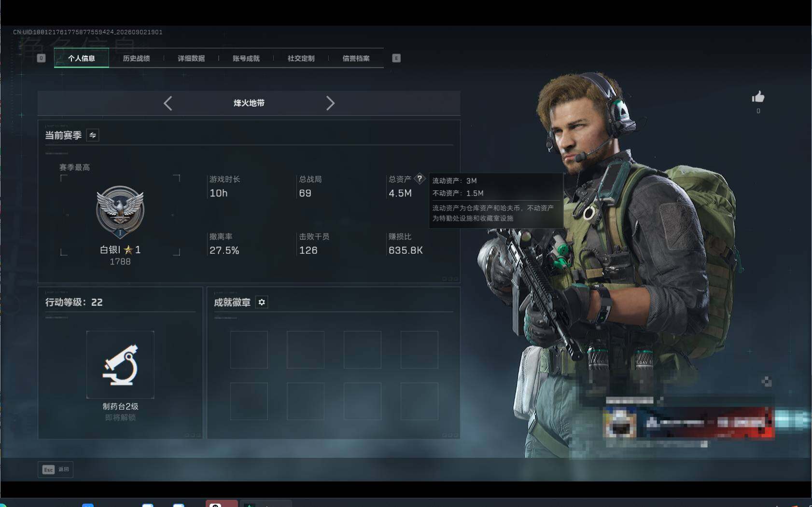The width and height of the screenshot is (812, 507).
Task: Click the 即将解锁 text
Action: 120,417
